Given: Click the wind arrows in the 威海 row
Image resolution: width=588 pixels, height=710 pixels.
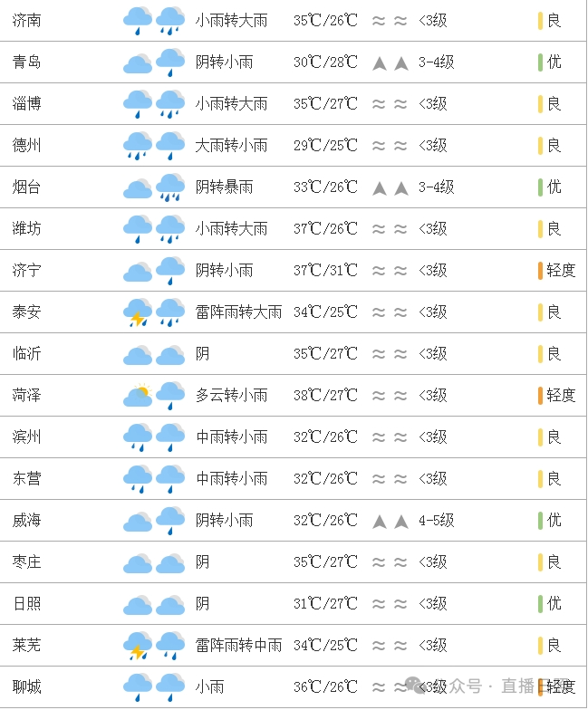Looking at the screenshot, I should click(x=390, y=521).
